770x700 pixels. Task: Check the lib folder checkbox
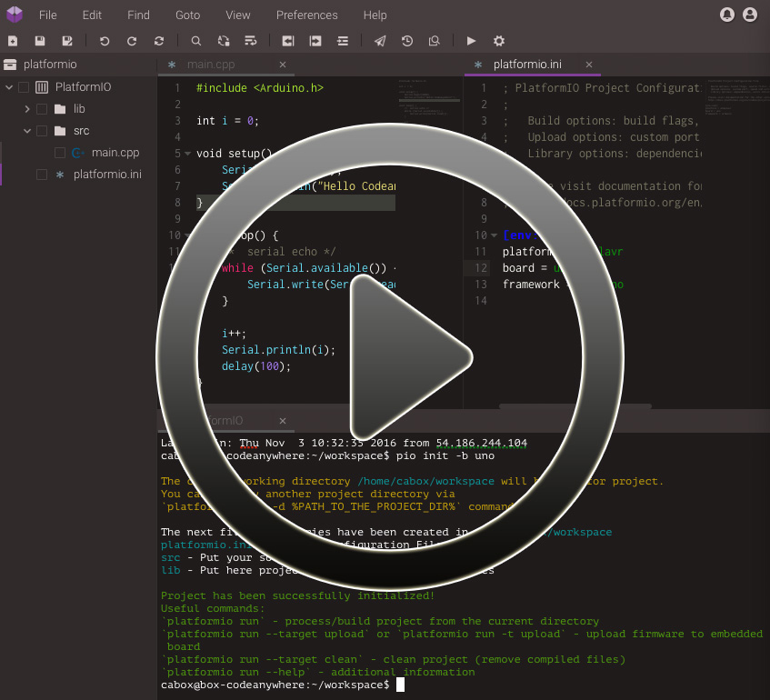coord(42,109)
